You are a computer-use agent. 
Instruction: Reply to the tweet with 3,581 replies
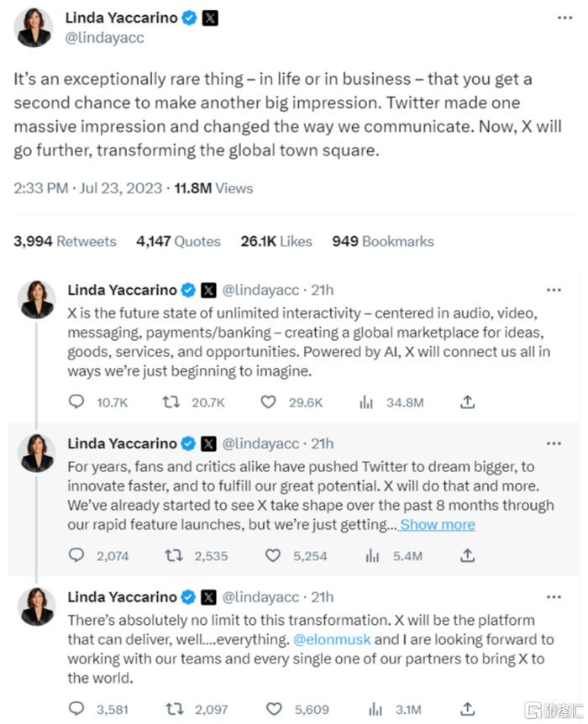[x=77, y=709]
